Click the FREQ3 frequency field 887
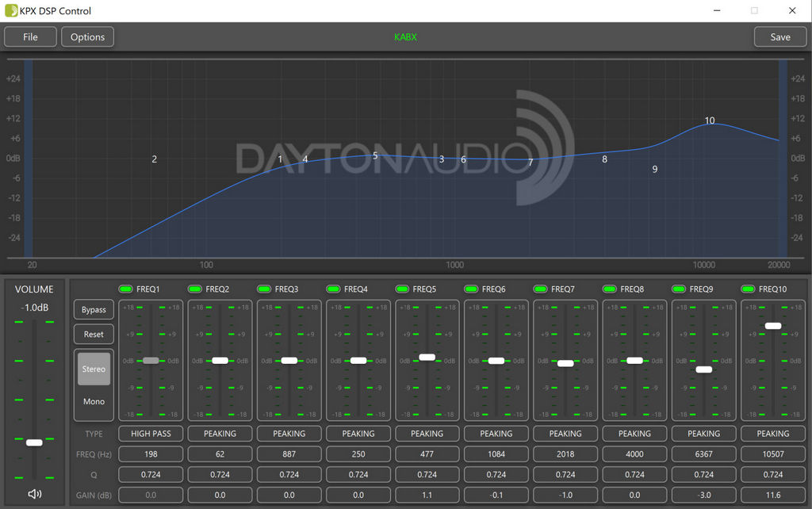The height and width of the screenshot is (509, 812). point(289,454)
